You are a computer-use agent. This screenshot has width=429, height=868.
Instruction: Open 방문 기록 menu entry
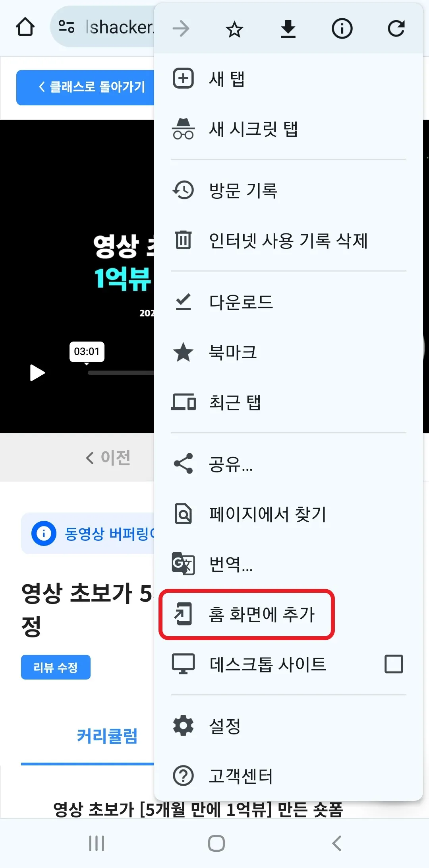click(288, 190)
